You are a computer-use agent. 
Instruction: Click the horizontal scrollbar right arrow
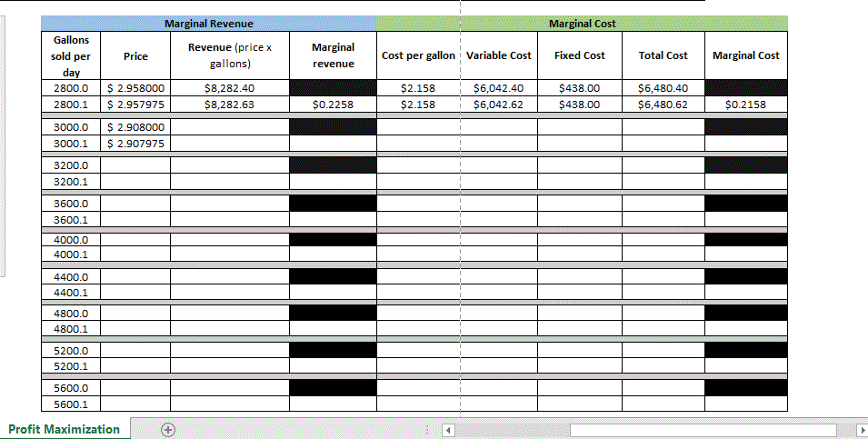862,430
